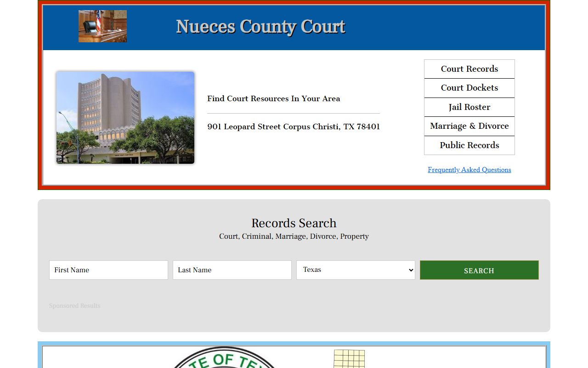
Task: Click the Records Search heading
Action: tap(294, 223)
